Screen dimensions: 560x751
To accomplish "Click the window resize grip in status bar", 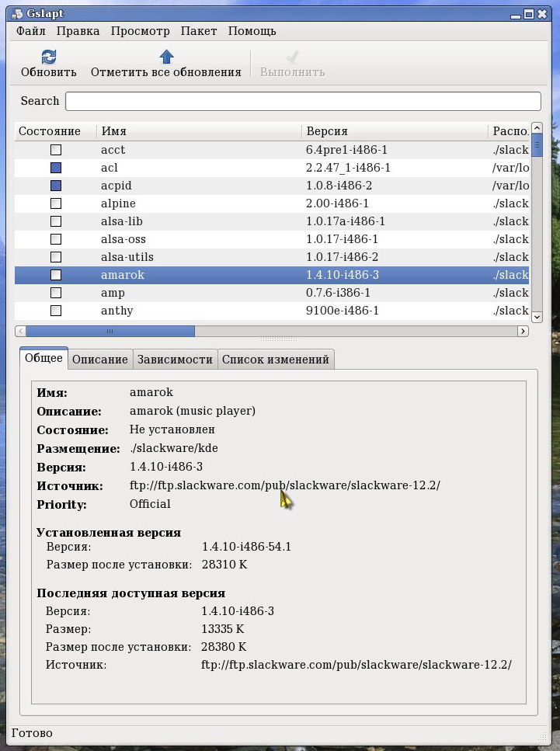I will click(543, 736).
